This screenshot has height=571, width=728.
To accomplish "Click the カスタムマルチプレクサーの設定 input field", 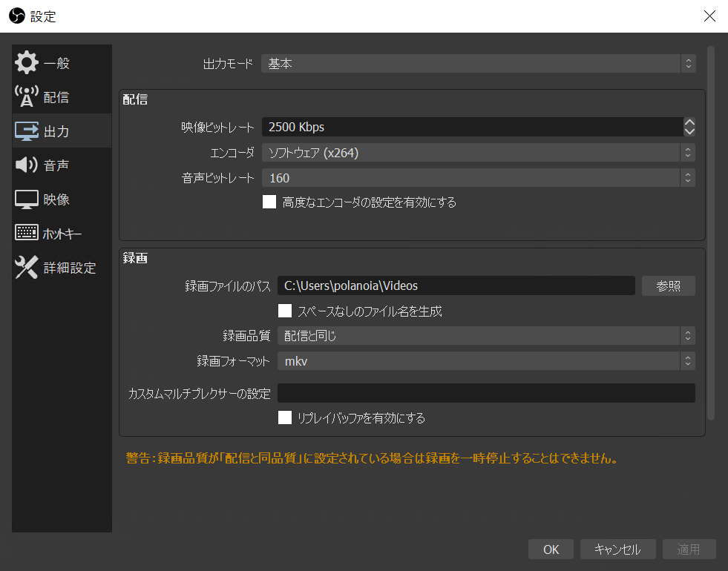I will click(x=486, y=393).
